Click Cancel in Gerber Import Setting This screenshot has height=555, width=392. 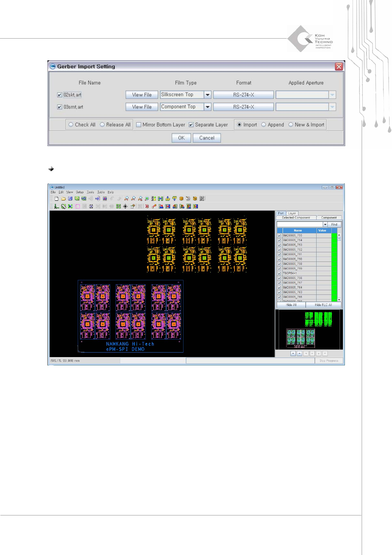click(x=207, y=138)
